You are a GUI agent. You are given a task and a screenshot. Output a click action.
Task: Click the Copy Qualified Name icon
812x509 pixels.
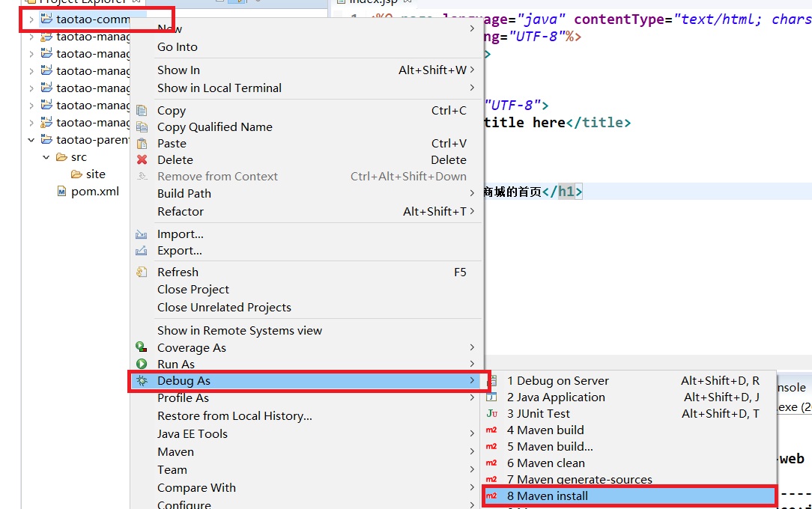[x=142, y=127]
